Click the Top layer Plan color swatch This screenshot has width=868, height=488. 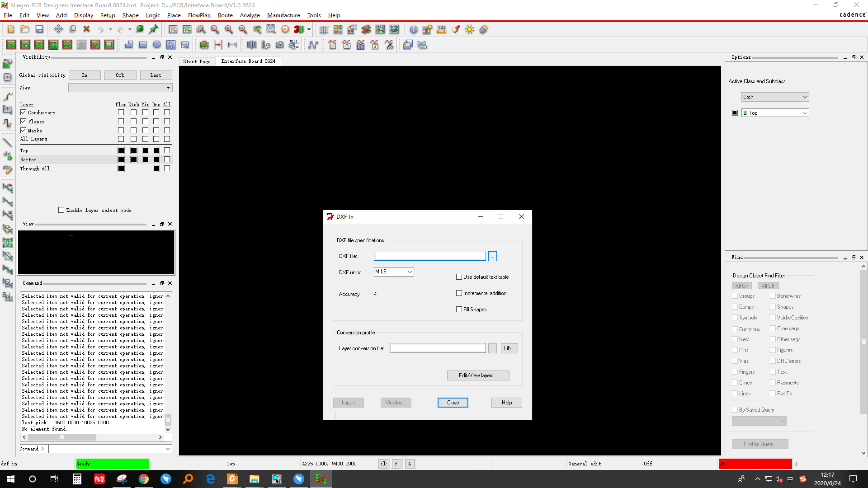tap(121, 150)
